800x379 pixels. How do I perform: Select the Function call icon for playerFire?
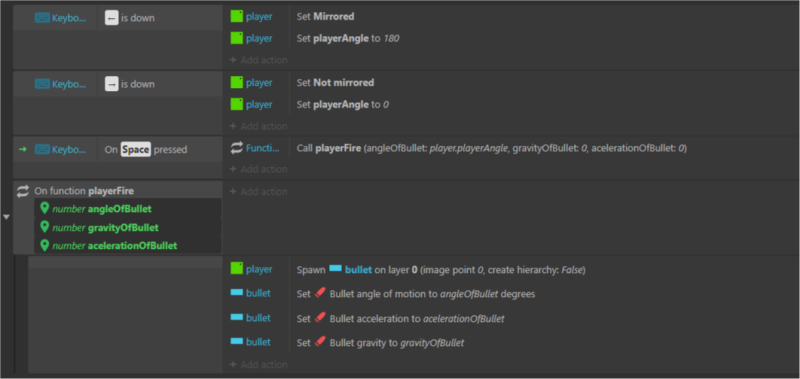coord(237,148)
